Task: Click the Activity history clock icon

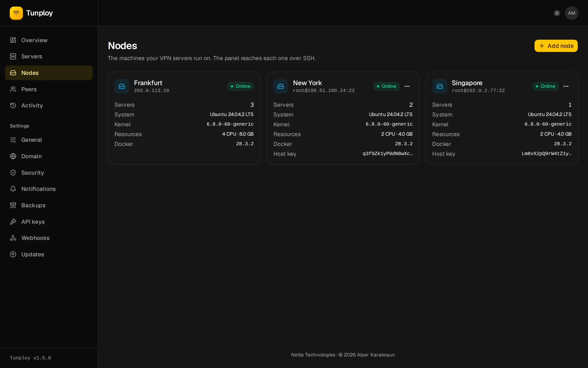Action: [13, 105]
